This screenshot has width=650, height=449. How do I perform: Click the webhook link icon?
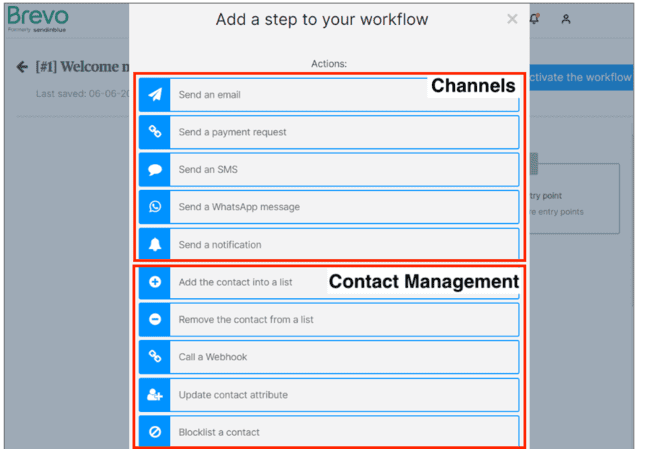(x=155, y=357)
